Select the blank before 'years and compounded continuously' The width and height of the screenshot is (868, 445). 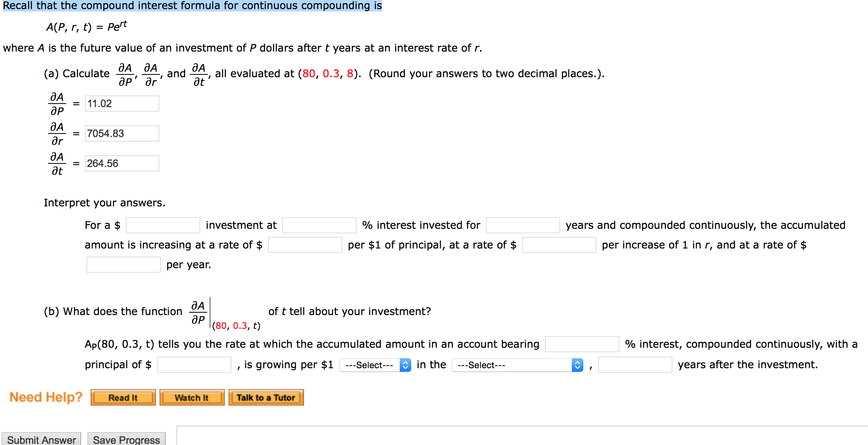pos(523,225)
